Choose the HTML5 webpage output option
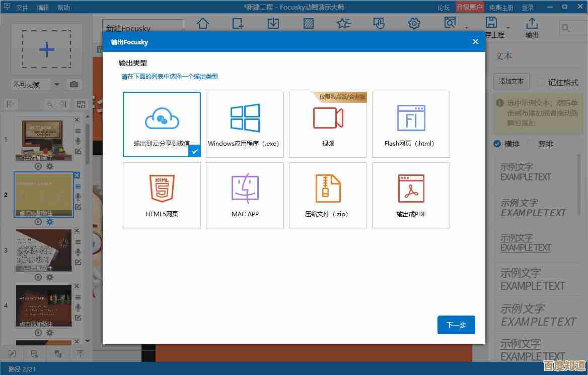The width and height of the screenshot is (588, 375). pos(162,195)
